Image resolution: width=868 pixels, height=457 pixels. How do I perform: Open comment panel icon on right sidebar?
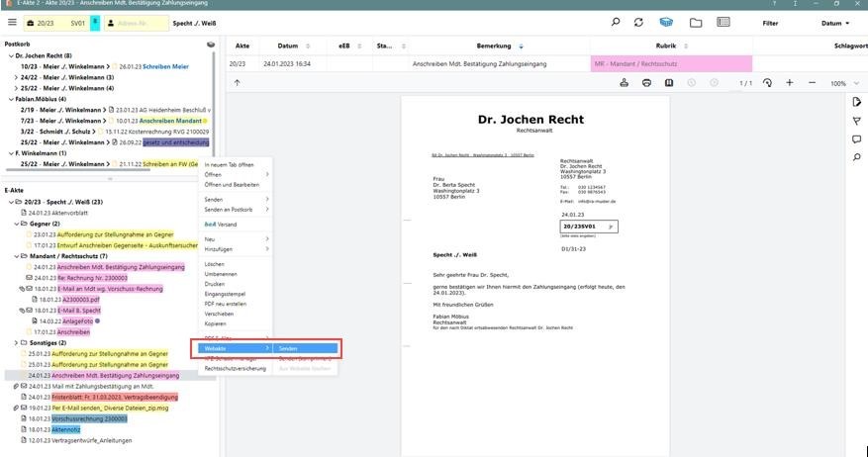coord(857,139)
